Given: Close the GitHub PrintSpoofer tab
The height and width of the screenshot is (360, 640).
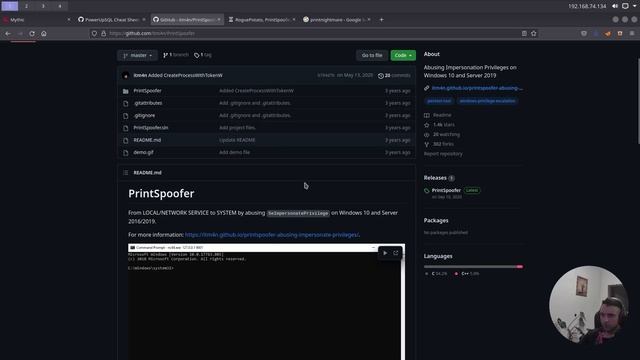Looking at the screenshot, I should pyautogui.click(x=219, y=20).
